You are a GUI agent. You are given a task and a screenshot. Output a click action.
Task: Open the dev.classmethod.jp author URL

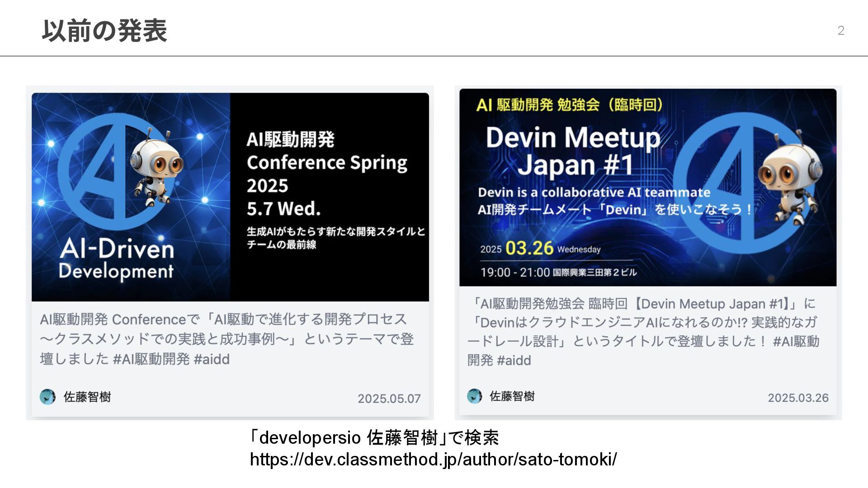pyautogui.click(x=433, y=460)
